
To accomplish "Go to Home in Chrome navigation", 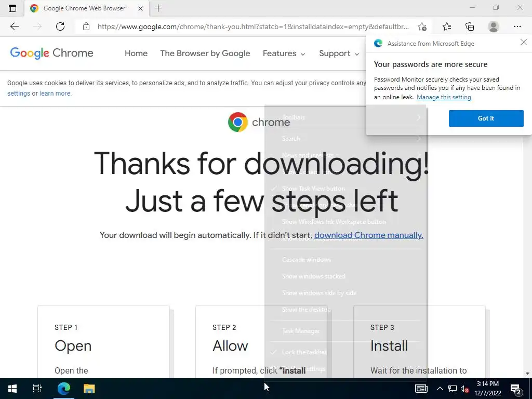I will click(x=136, y=54).
